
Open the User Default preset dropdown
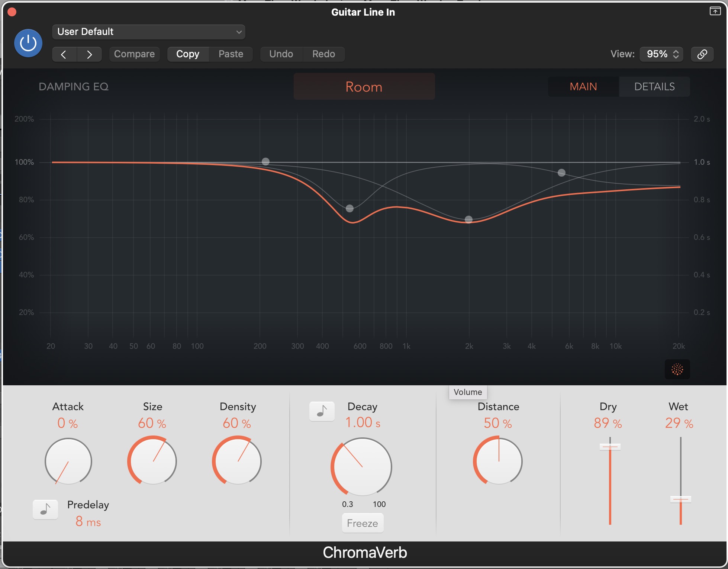click(148, 32)
